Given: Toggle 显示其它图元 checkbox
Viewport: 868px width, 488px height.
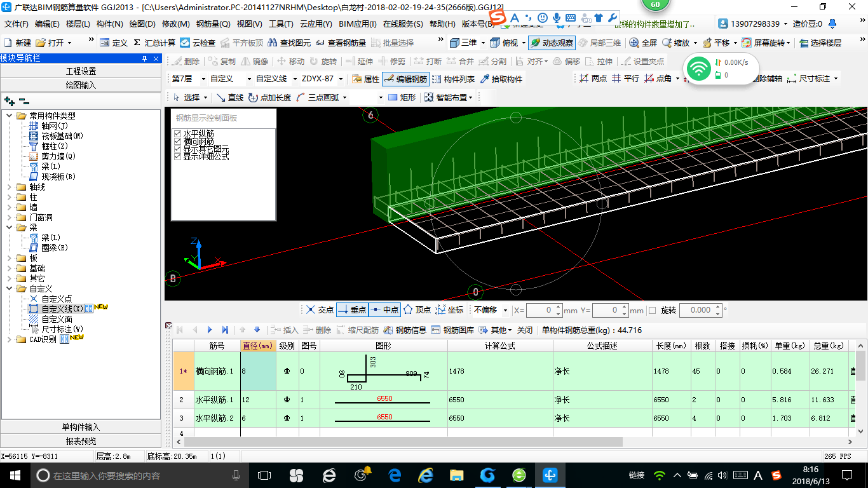Looking at the screenshot, I should coord(177,149).
